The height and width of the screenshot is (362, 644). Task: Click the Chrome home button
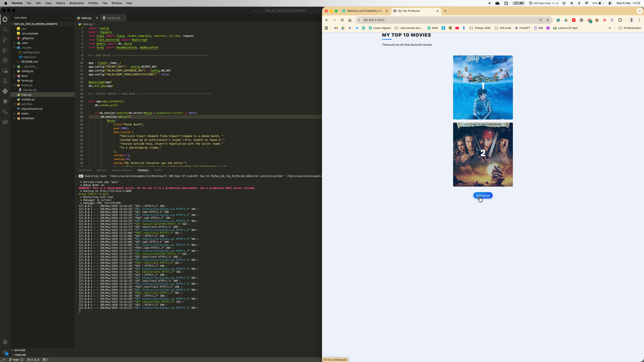(x=350, y=20)
